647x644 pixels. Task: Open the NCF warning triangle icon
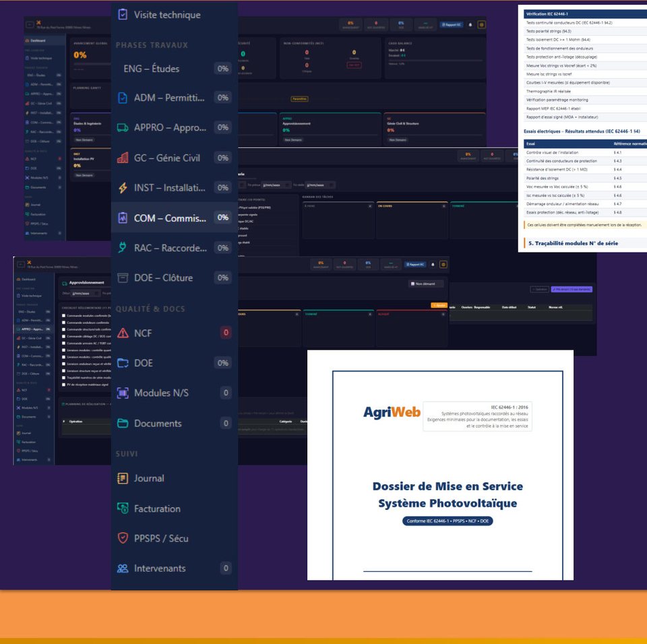pyautogui.click(x=122, y=333)
